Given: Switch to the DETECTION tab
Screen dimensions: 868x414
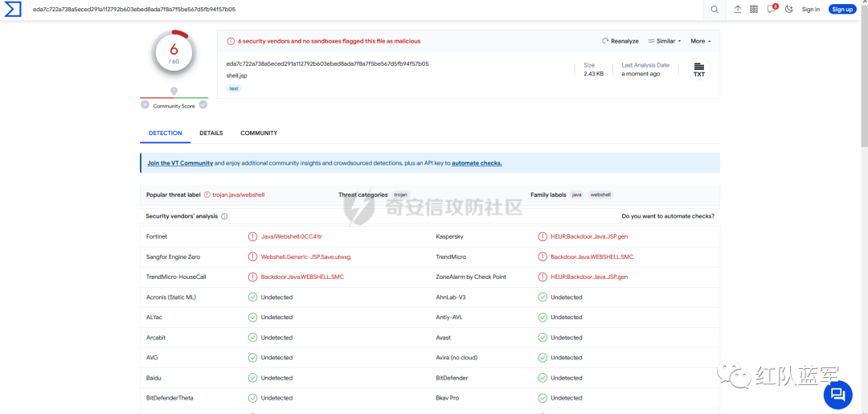Looking at the screenshot, I should click(165, 133).
